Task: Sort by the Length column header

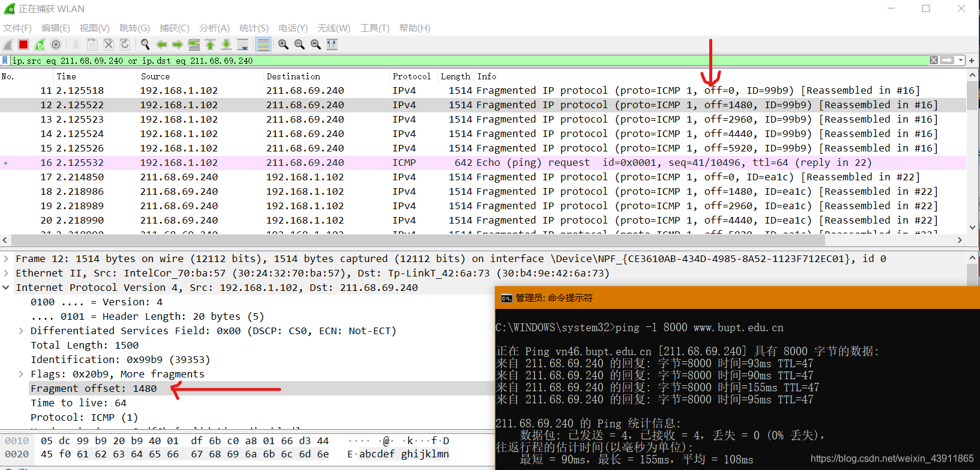Action: (x=456, y=76)
